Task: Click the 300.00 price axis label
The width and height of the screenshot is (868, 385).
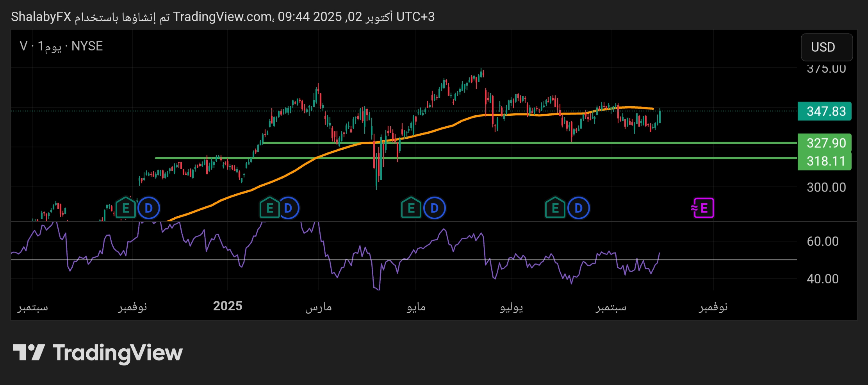Action: [x=826, y=187]
